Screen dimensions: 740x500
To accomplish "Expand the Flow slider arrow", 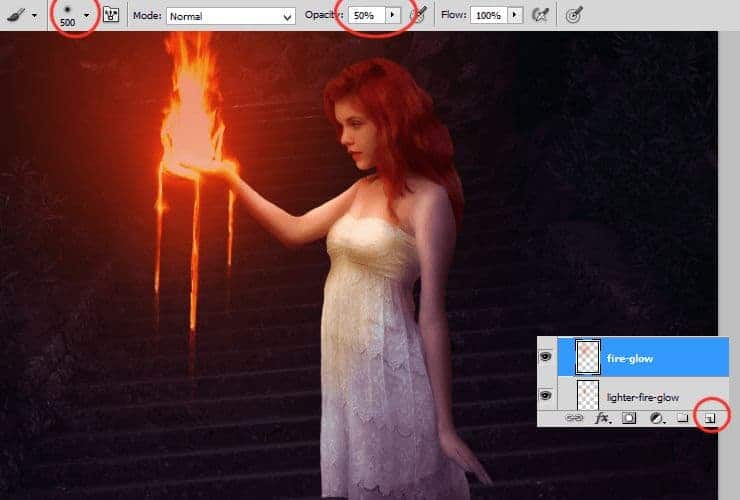I will tap(515, 15).
